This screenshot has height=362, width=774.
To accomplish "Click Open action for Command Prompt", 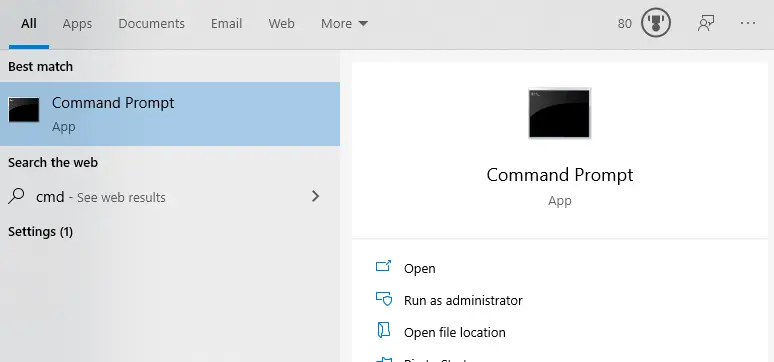I will click(x=420, y=268).
